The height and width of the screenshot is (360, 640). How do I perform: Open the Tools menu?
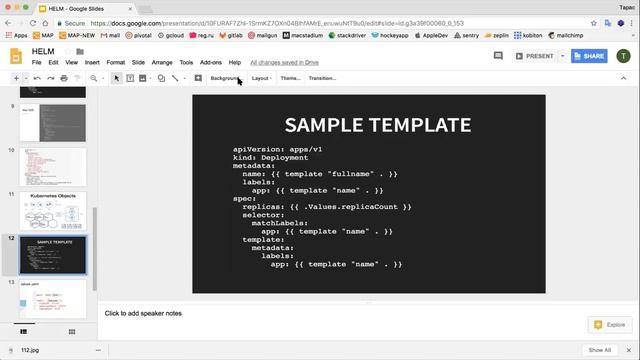coord(186,62)
